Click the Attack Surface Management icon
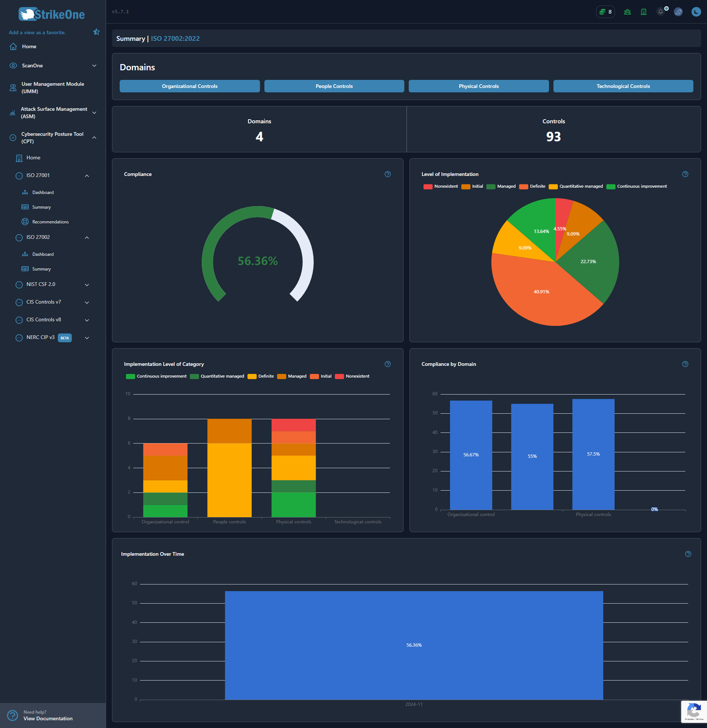The width and height of the screenshot is (707, 728). (x=13, y=113)
